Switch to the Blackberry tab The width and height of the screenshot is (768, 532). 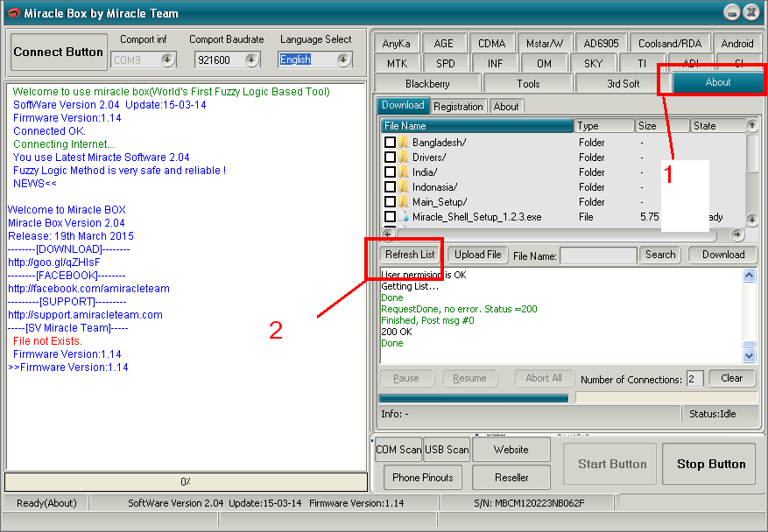click(x=427, y=84)
